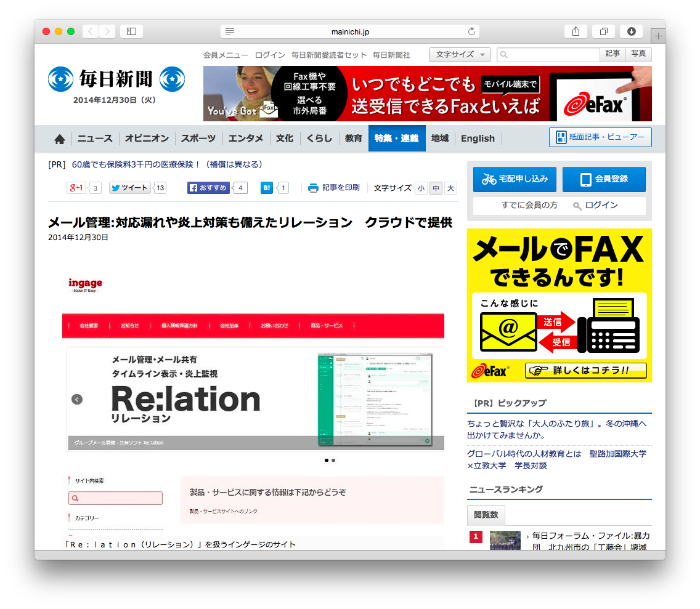Print the article via 記事を印刷
This screenshot has width=700, height=609.
coord(334,188)
